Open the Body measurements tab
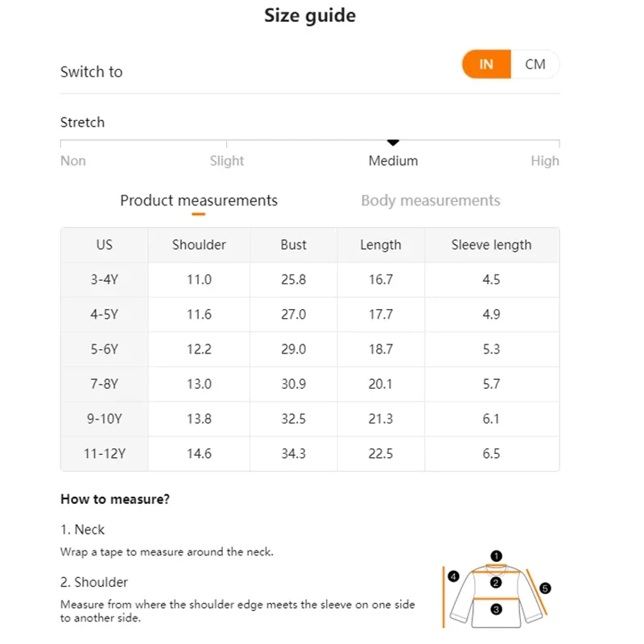 click(x=431, y=200)
